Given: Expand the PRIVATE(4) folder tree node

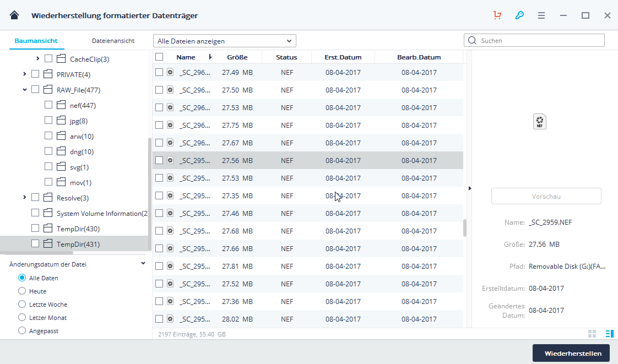Looking at the screenshot, I should point(25,74).
